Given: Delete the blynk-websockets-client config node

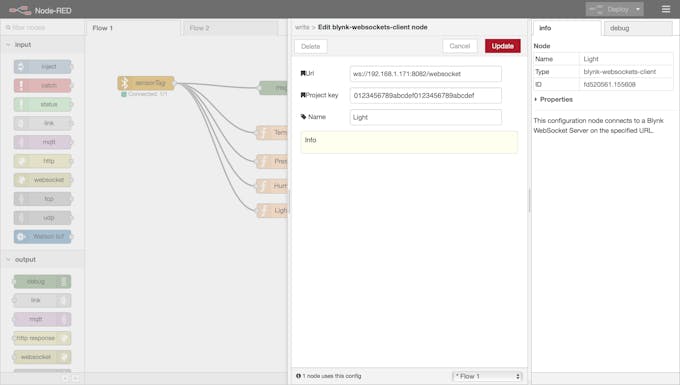Looking at the screenshot, I should tap(311, 46).
